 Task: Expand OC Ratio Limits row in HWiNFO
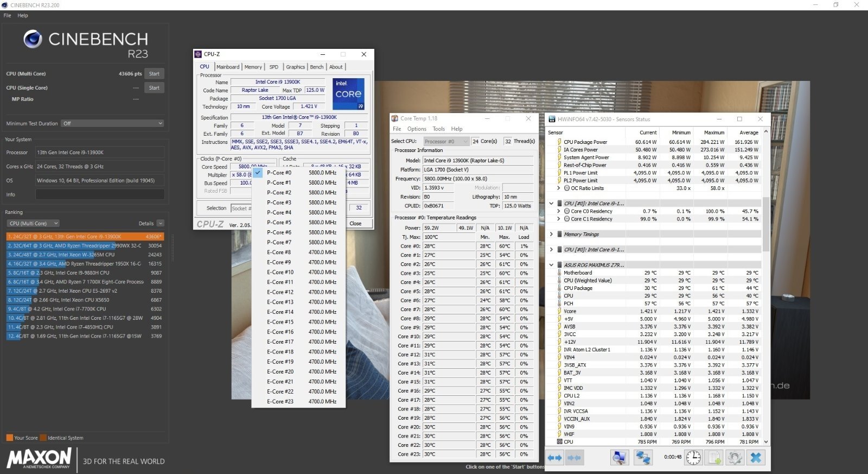[x=559, y=188]
